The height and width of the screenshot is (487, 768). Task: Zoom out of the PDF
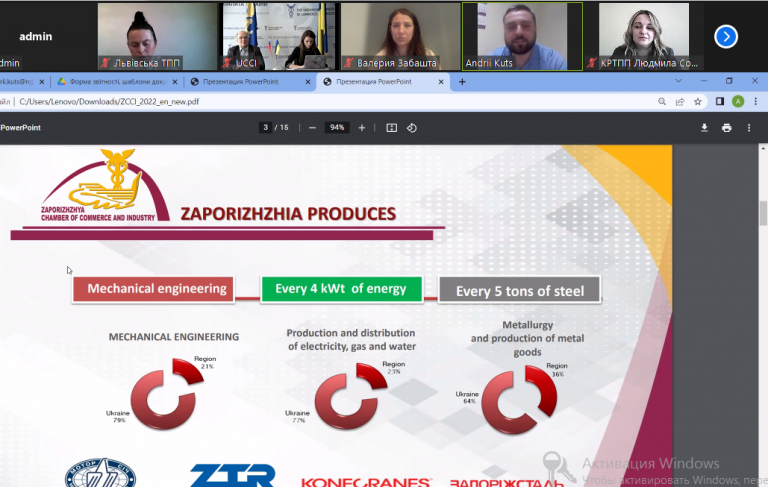[x=312, y=128]
